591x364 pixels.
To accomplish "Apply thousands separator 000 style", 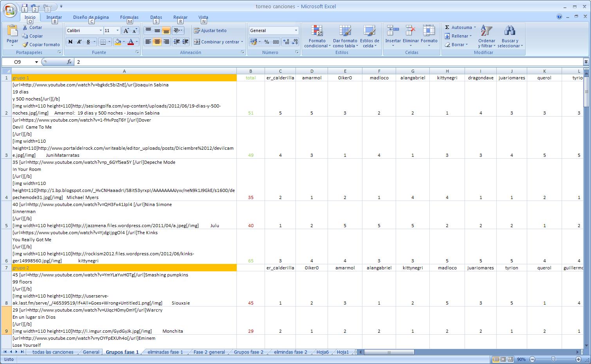I will [276, 42].
